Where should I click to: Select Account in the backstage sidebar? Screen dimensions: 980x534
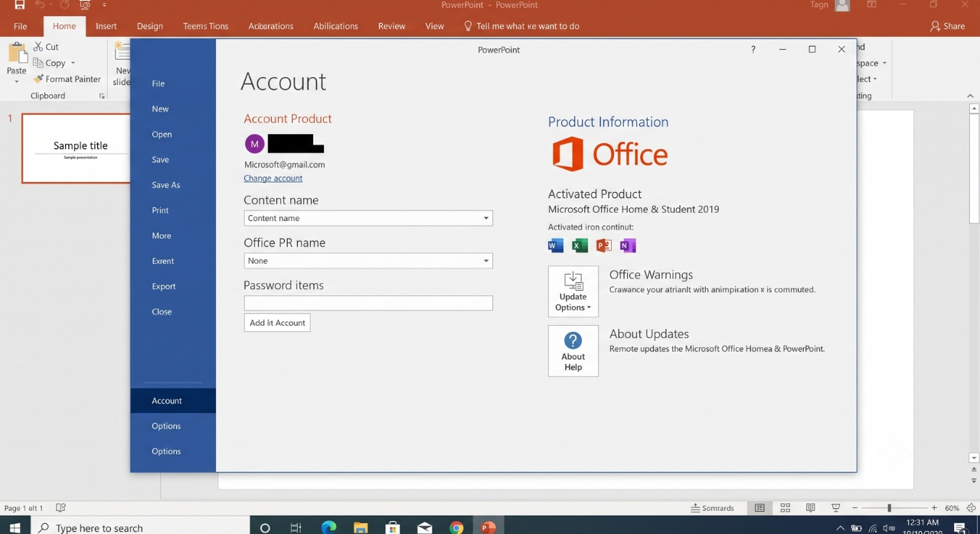(x=173, y=401)
